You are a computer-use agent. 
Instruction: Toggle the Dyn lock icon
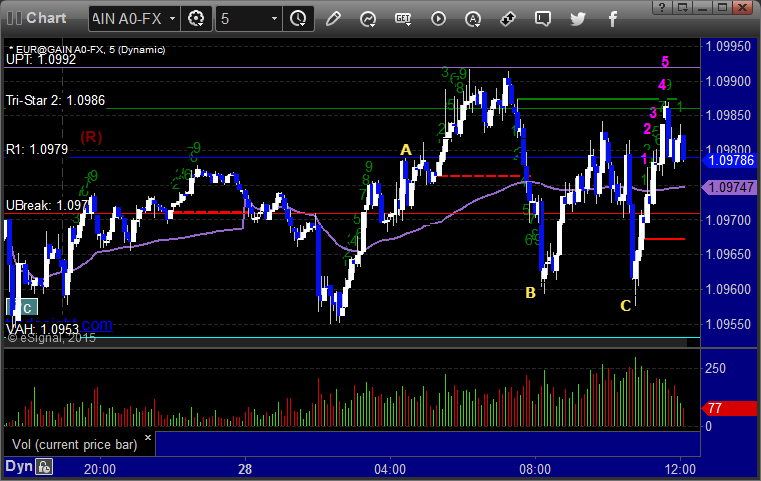44,467
